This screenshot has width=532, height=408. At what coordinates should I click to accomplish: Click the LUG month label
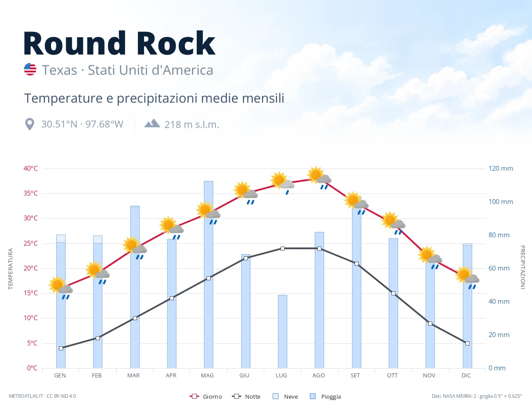282,375
